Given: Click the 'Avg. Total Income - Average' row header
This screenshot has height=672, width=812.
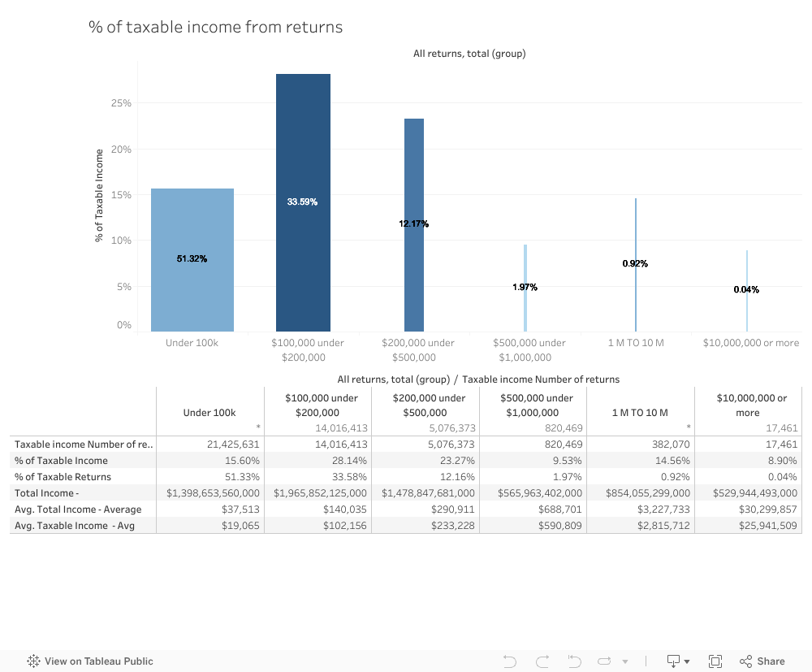Looking at the screenshot, I should point(78,509).
